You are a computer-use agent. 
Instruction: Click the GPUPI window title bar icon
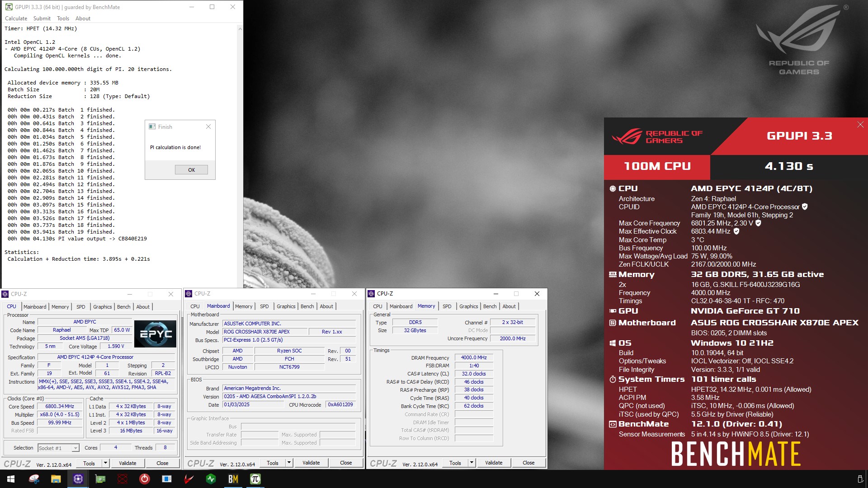[x=9, y=7]
